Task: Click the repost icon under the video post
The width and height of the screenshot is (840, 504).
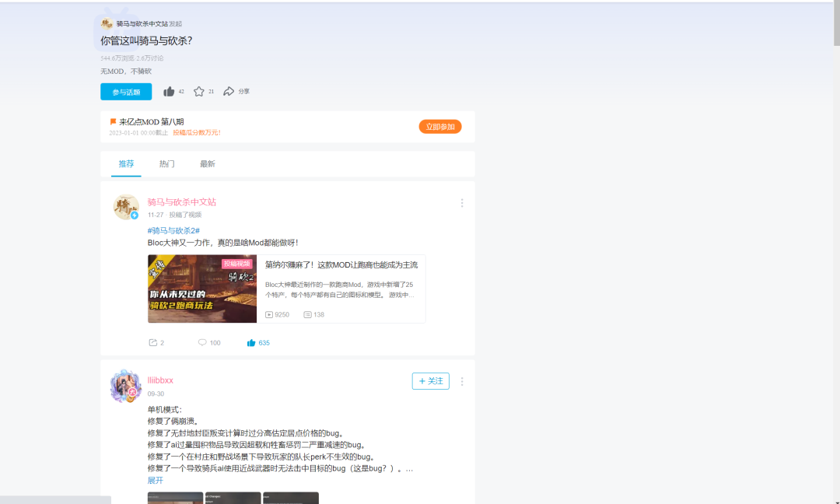Action: click(x=152, y=342)
